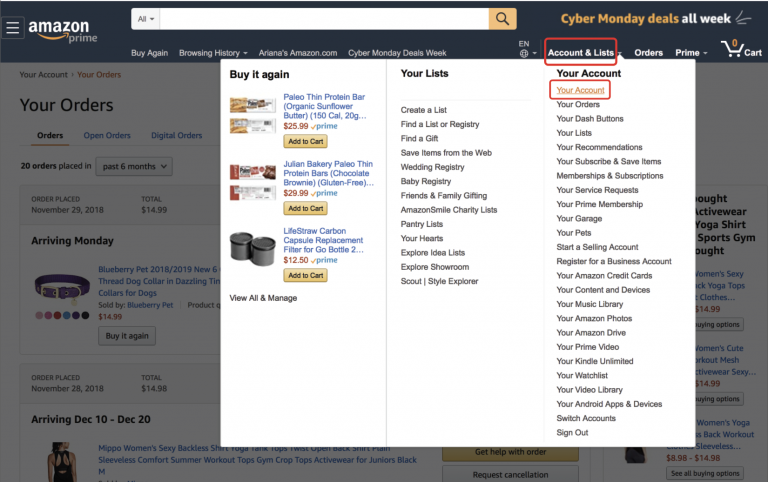Open AmazonSmile Charity Lists
Screen dimensions: 768x482
(449, 210)
